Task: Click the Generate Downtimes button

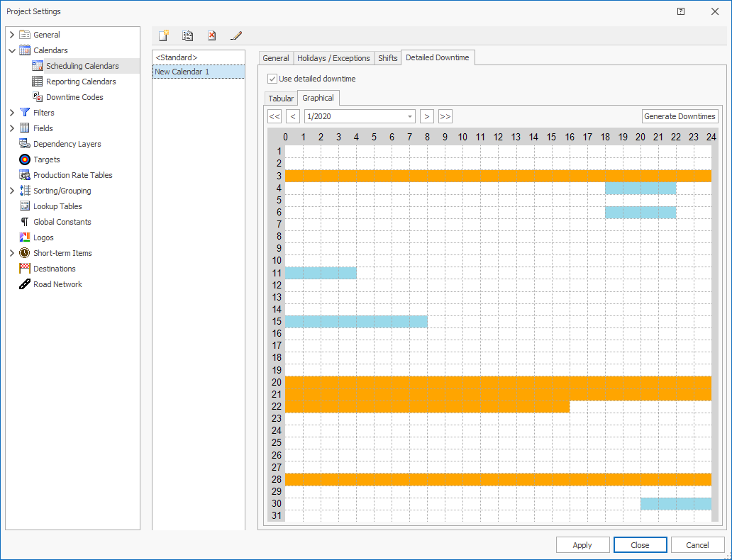Action: [x=680, y=116]
